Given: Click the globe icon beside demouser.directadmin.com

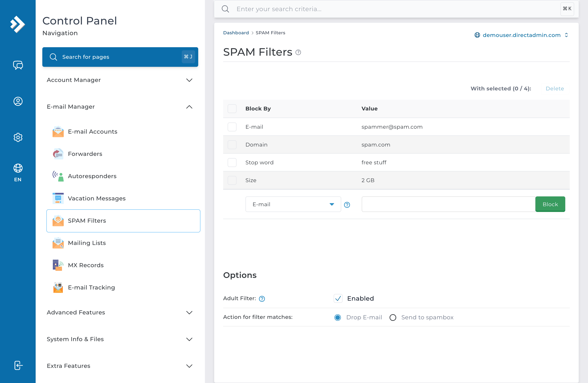Looking at the screenshot, I should pos(477,35).
